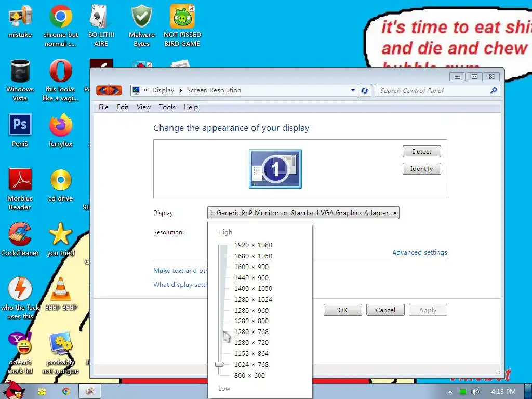Screen dimensions: 532x399
Task: Open the Windows Vista recycle bin icon
Action: click(20, 79)
